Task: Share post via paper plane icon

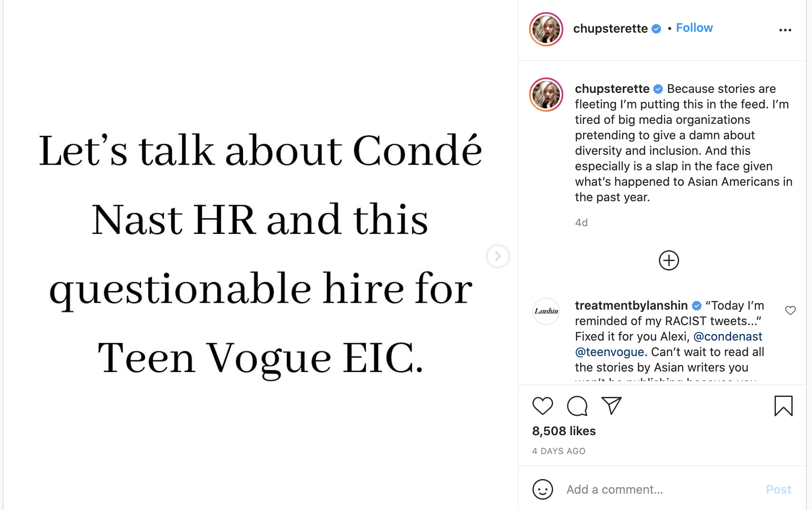Action: point(611,406)
